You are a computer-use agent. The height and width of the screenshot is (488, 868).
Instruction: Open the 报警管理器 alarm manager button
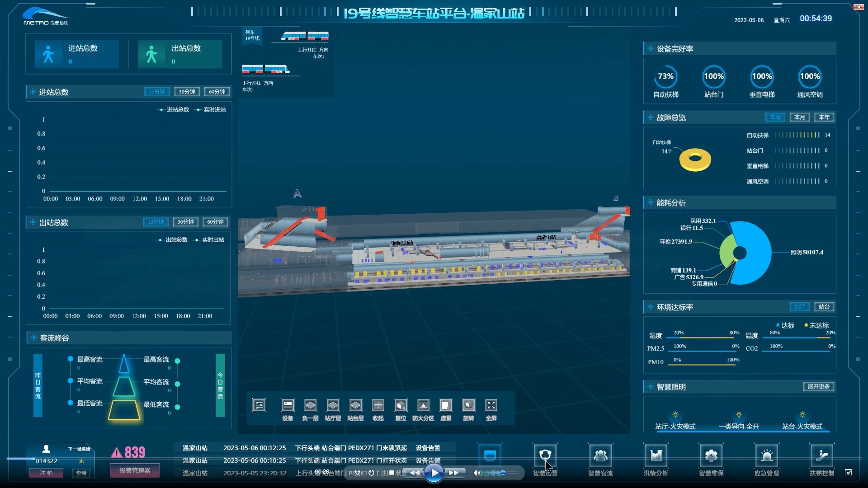click(x=134, y=470)
